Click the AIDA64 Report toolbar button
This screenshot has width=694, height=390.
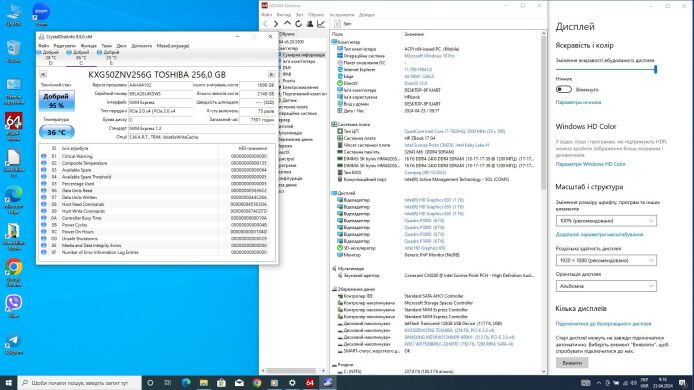tap(343, 24)
